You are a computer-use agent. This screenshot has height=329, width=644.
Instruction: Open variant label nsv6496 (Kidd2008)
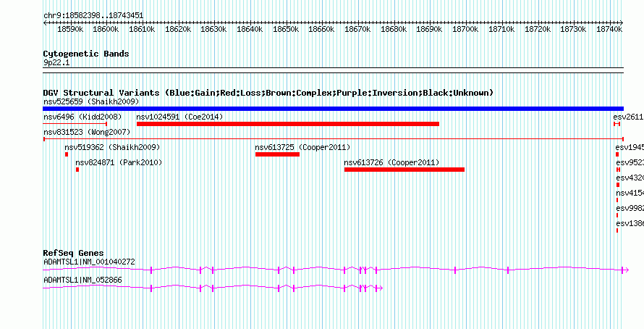(82, 117)
